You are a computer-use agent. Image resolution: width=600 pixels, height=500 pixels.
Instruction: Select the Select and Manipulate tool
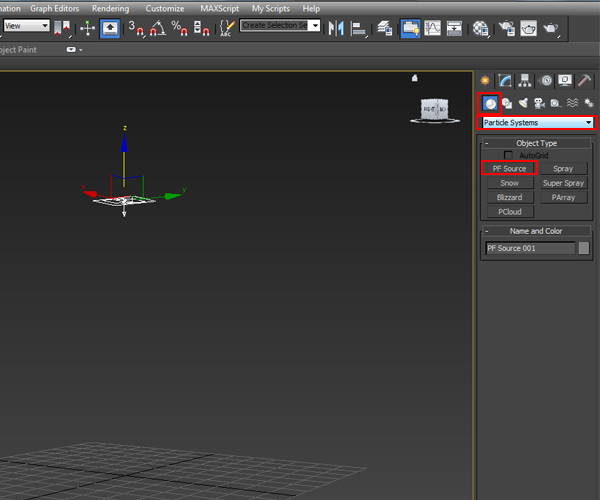tap(87, 28)
